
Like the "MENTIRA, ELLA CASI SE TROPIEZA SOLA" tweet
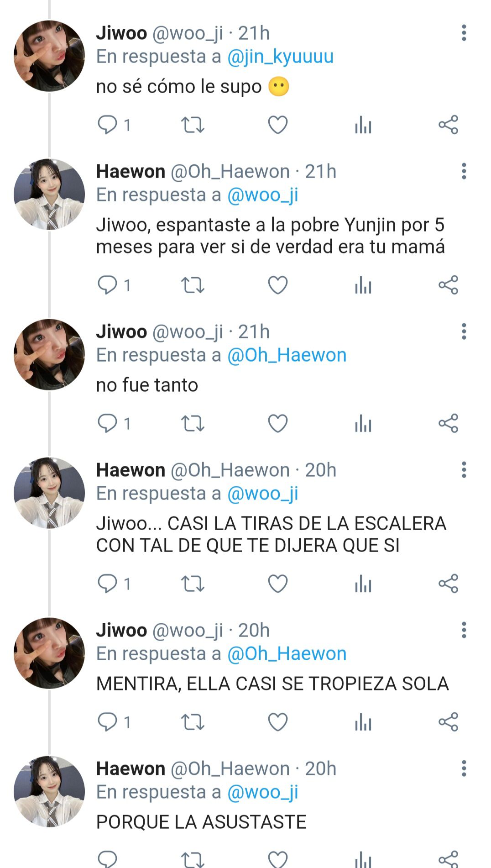coord(277,722)
